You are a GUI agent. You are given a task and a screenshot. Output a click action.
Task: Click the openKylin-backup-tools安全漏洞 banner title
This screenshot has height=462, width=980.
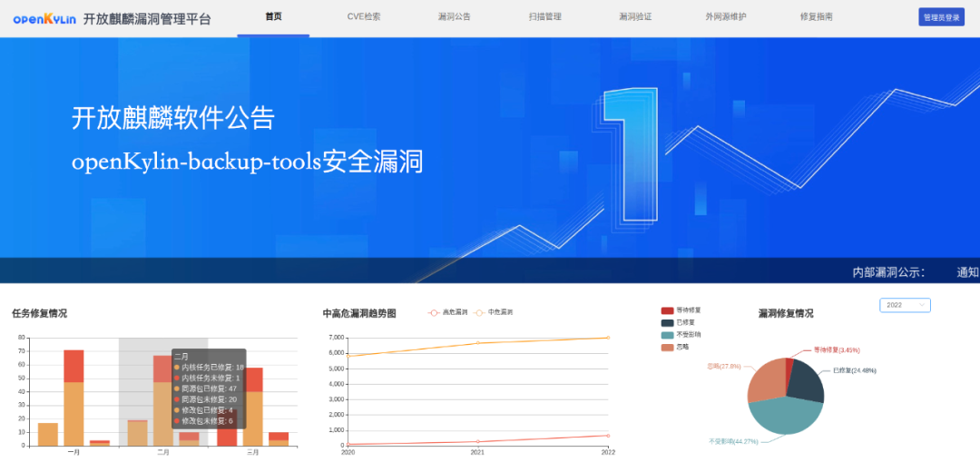(248, 162)
